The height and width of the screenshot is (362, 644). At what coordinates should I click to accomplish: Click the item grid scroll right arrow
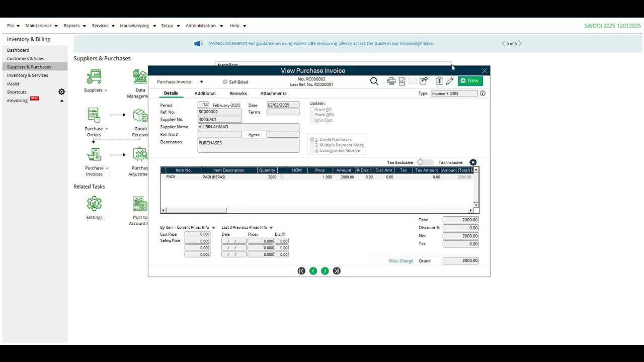471,211
